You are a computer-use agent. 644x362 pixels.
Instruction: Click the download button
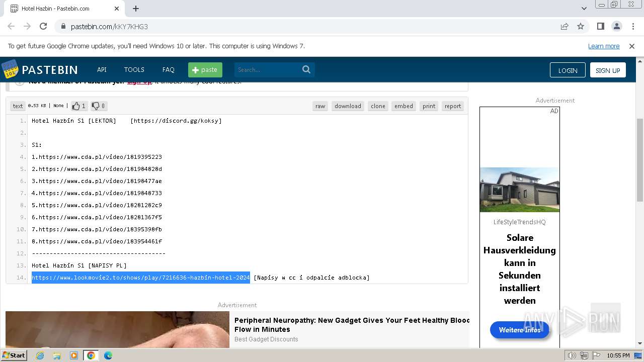pos(348,106)
